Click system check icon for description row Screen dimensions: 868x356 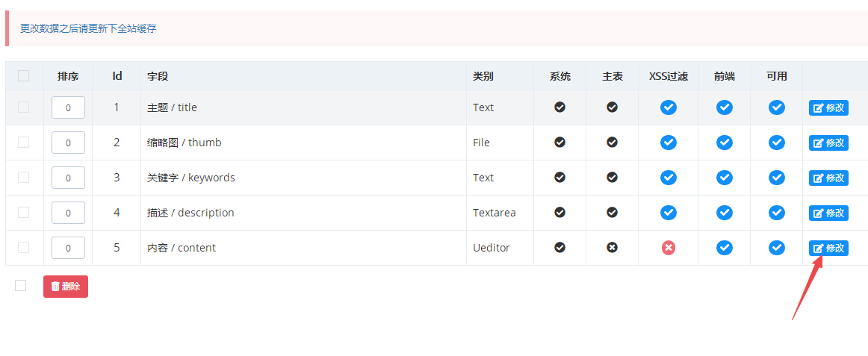coord(559,213)
